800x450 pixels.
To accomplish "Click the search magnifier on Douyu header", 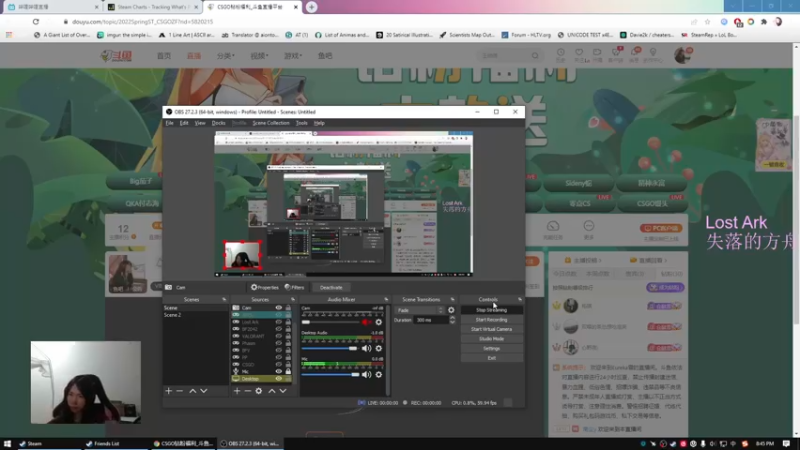I will [x=535, y=56].
